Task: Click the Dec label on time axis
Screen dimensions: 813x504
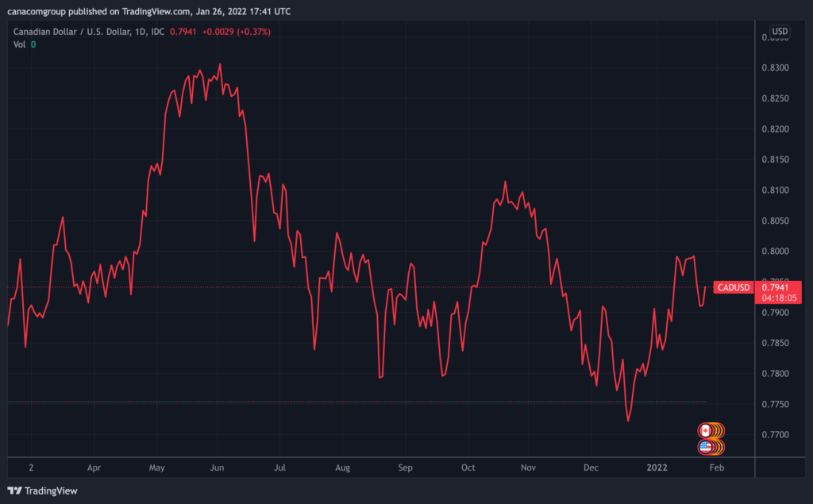Action: pos(591,467)
